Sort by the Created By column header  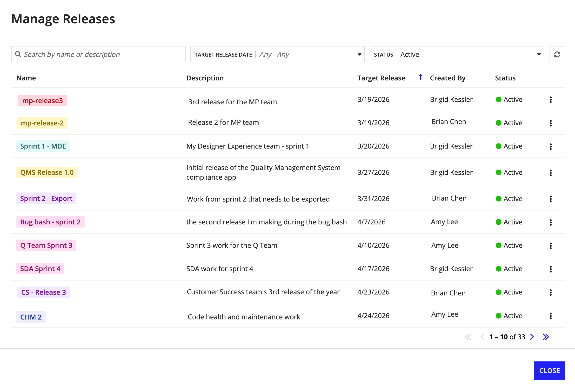(448, 78)
